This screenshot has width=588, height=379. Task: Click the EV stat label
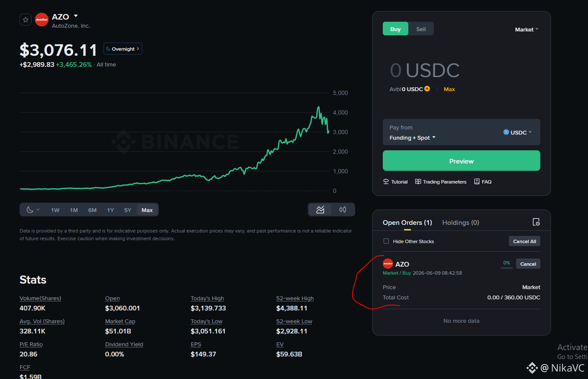[280, 344]
